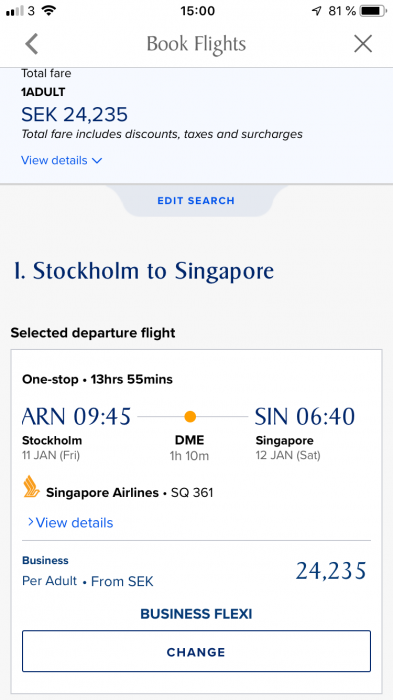Tap the BUSINESS FLEXI fare label
This screenshot has width=393, height=700.
[x=196, y=614]
